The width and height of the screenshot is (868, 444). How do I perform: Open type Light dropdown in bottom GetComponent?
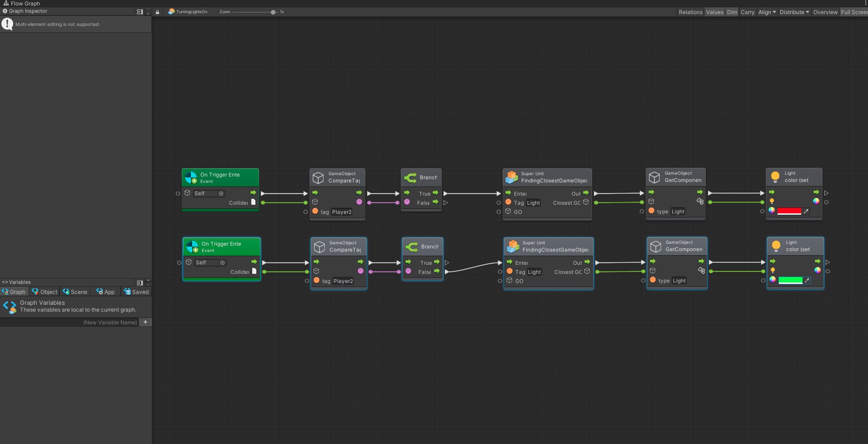coord(679,280)
